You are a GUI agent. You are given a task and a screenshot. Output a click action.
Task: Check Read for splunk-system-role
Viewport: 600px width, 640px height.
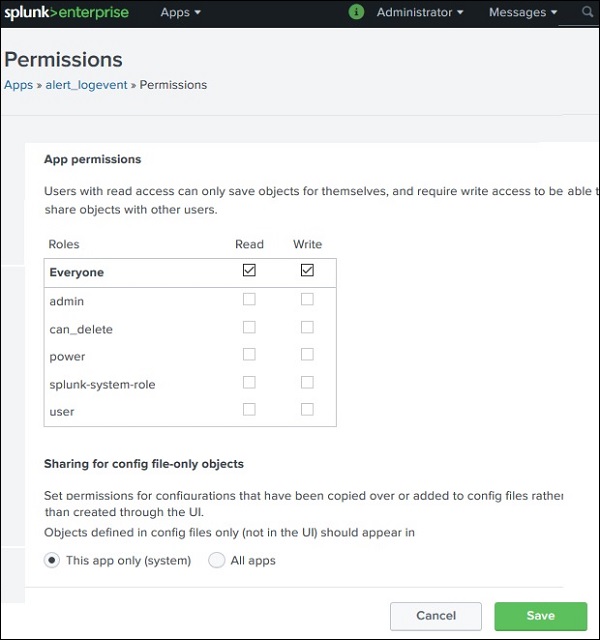coord(249,382)
